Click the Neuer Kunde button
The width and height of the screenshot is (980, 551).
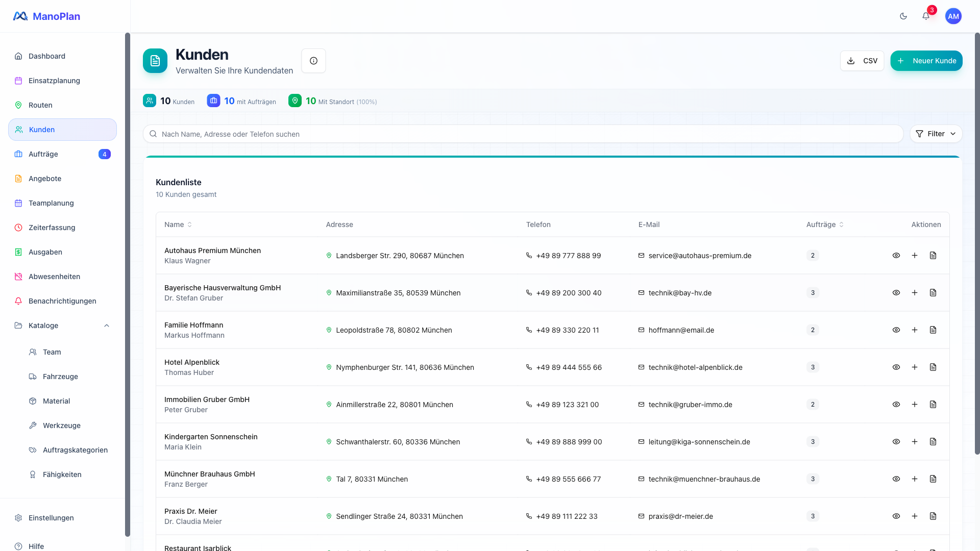point(926,61)
